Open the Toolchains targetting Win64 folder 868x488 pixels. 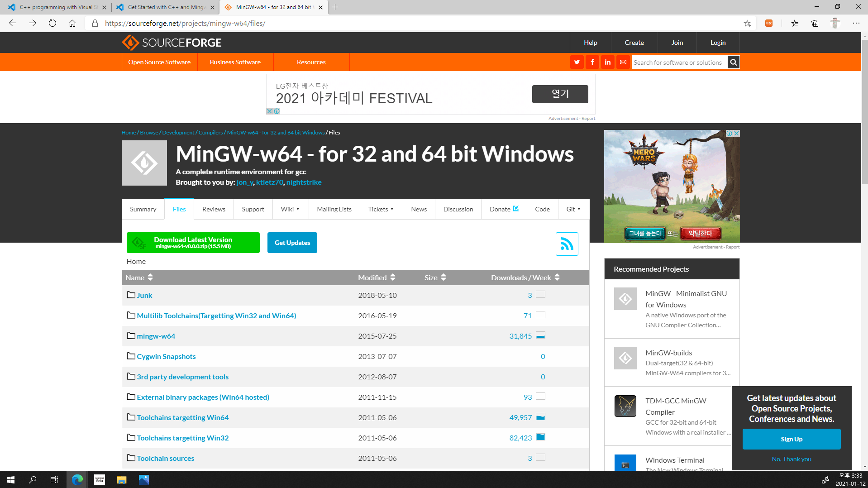(x=183, y=417)
